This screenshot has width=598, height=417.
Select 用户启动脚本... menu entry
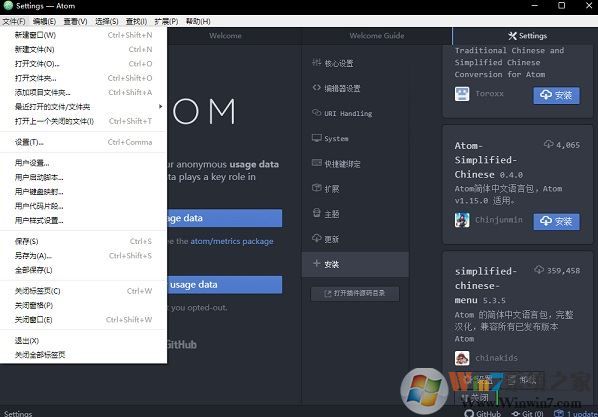pos(83,178)
